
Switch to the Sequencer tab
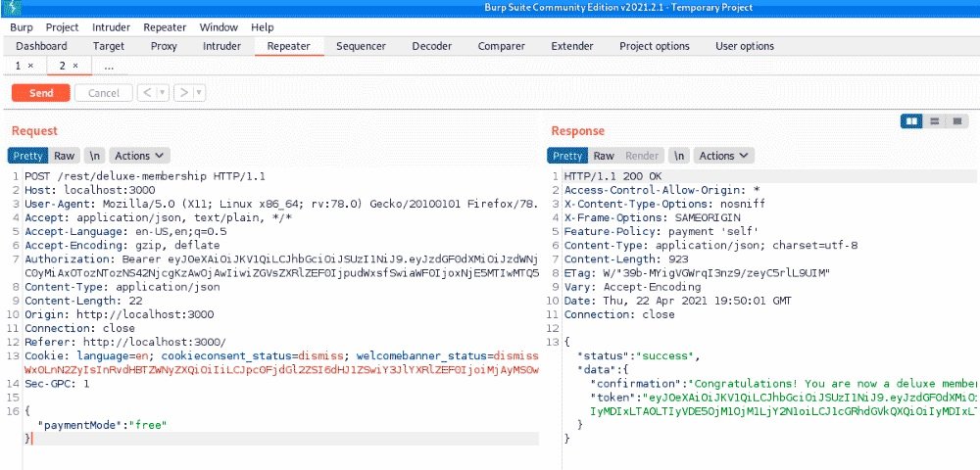[x=361, y=46]
